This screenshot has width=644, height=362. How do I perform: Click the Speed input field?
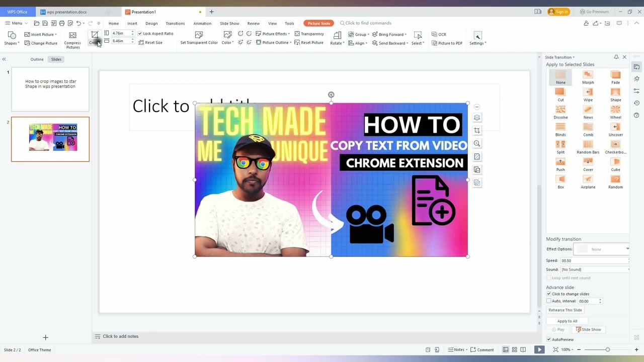pyautogui.click(x=595, y=260)
